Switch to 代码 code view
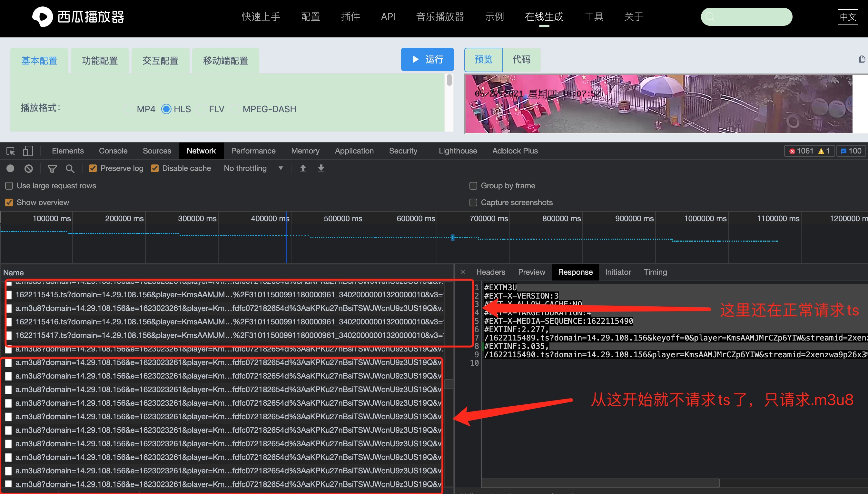868x494 pixels. [522, 60]
